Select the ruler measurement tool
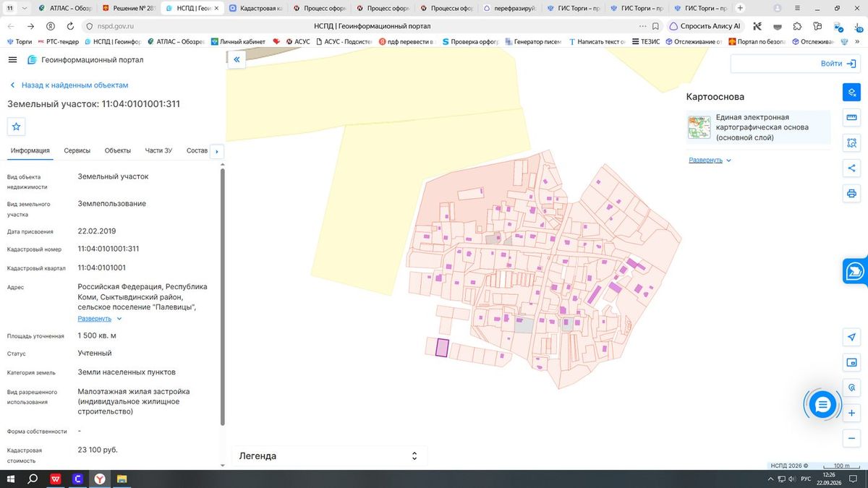The height and width of the screenshot is (488, 868). pyautogui.click(x=851, y=118)
